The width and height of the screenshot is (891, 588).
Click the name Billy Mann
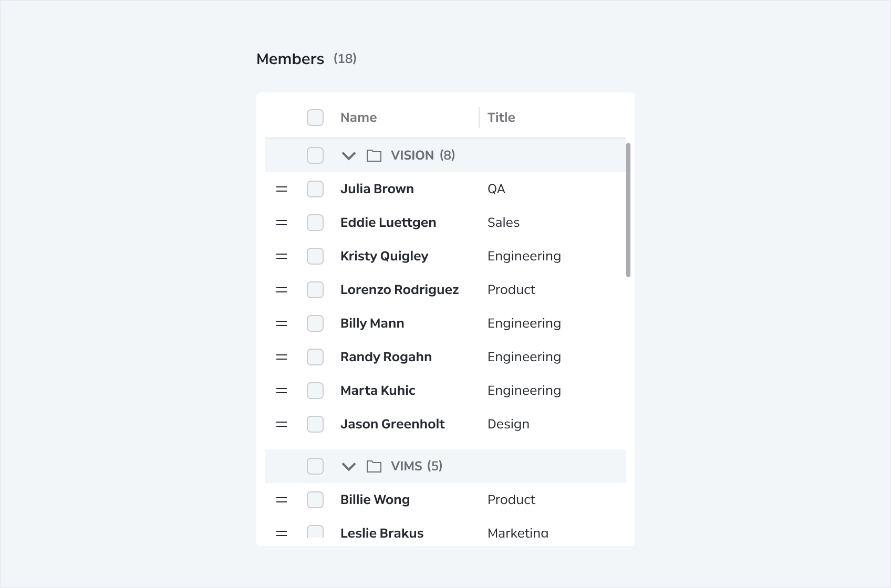pyautogui.click(x=372, y=323)
